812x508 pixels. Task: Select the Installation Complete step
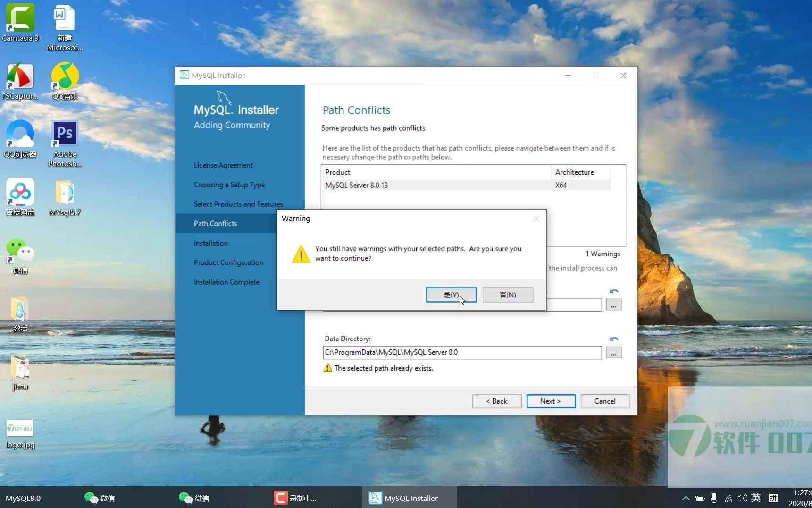coord(226,282)
